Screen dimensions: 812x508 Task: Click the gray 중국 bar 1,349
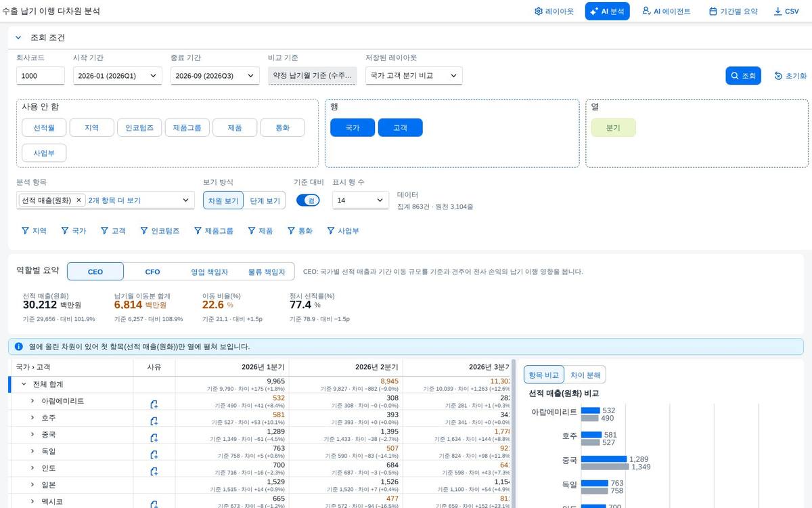605,467
